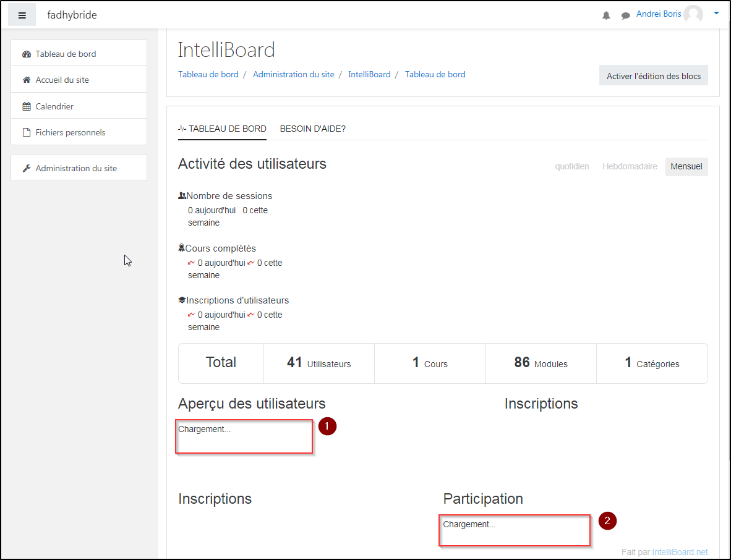
Task: Expand the user menu dropdown arrow
Action: pos(716,13)
